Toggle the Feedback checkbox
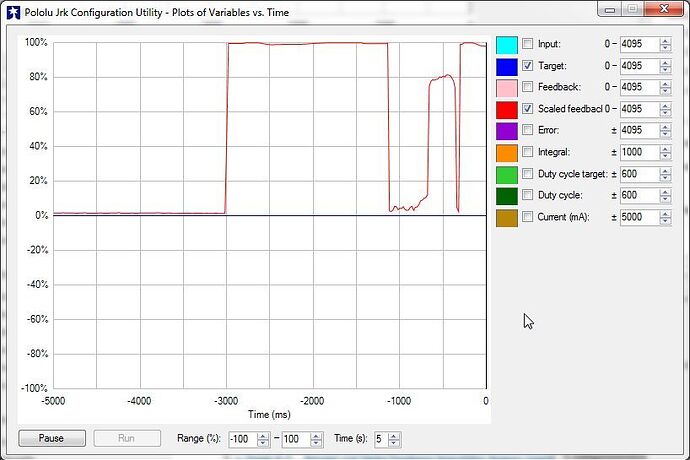690x460 pixels. [x=527, y=87]
